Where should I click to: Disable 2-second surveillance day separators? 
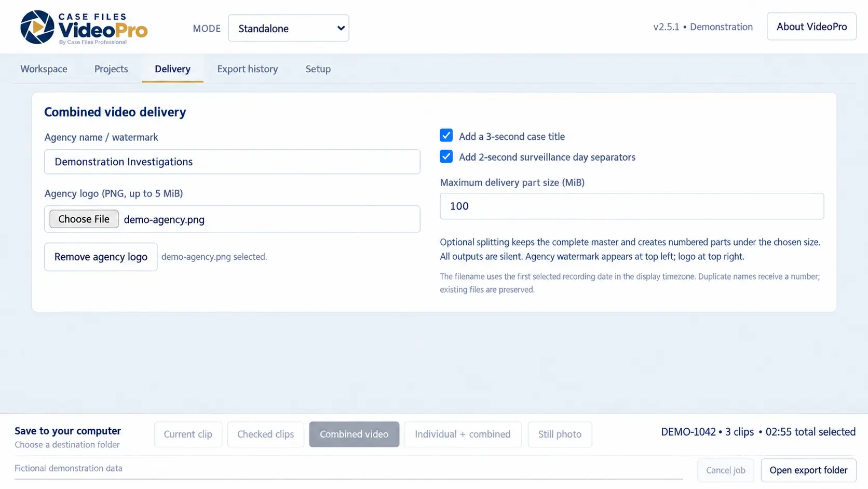(446, 156)
